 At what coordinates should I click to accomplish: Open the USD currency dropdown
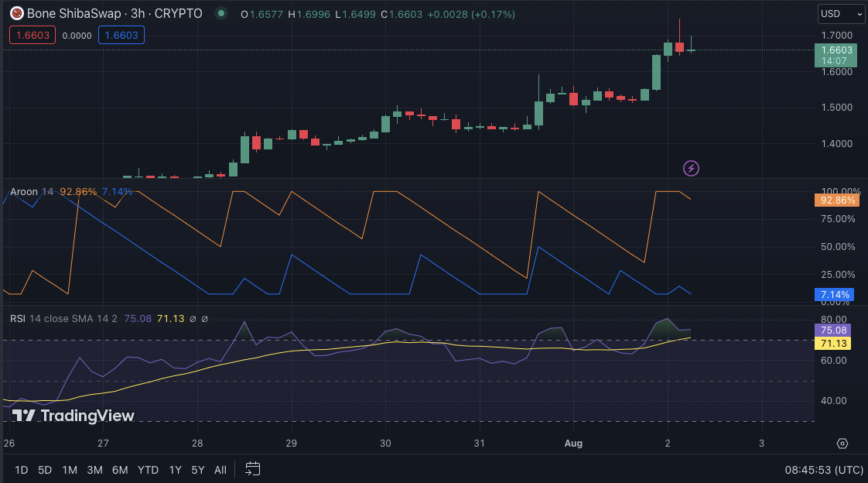pyautogui.click(x=841, y=14)
